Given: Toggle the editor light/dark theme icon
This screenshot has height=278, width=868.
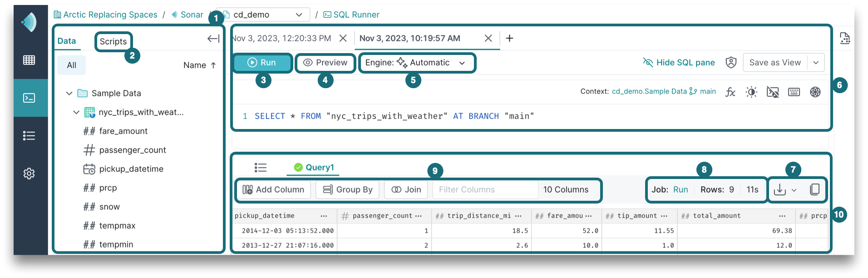Looking at the screenshot, I should click(x=751, y=92).
